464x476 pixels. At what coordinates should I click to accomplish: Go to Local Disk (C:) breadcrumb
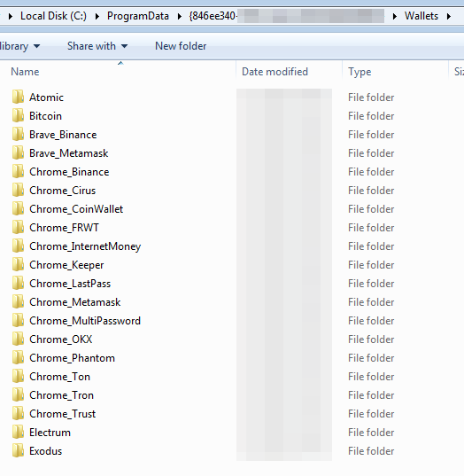pyautogui.click(x=53, y=16)
